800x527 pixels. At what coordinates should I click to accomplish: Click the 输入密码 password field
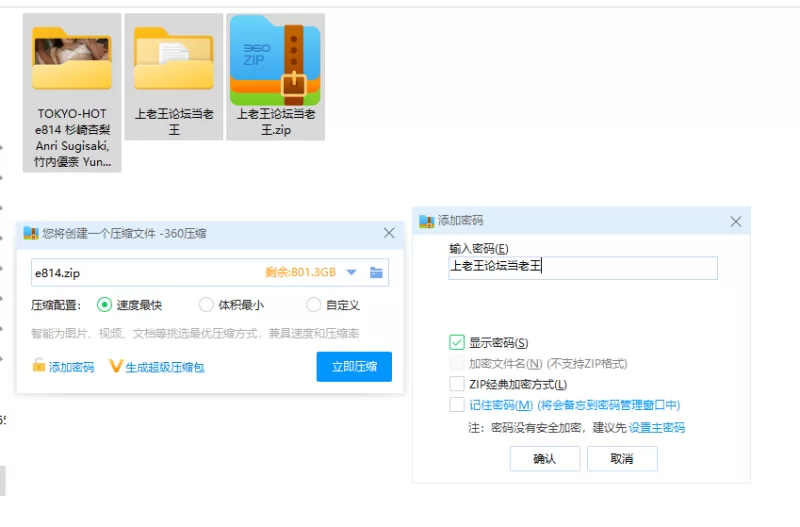(583, 268)
